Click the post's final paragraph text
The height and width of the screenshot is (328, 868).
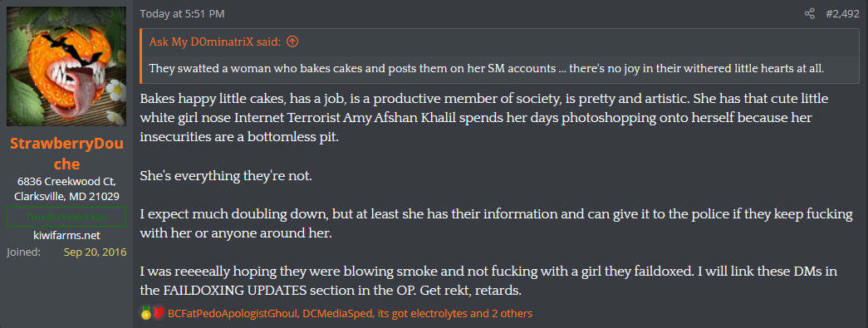[x=490, y=281]
